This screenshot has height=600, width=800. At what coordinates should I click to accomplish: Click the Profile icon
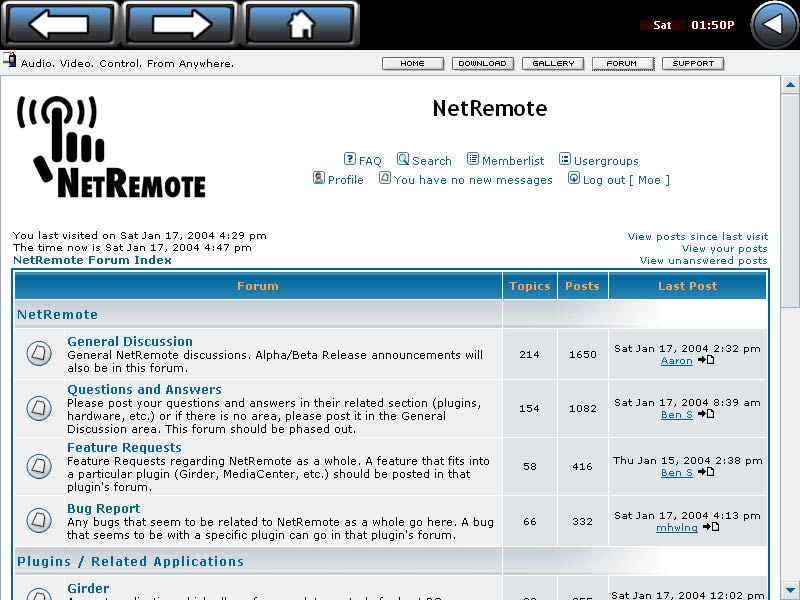(x=319, y=178)
